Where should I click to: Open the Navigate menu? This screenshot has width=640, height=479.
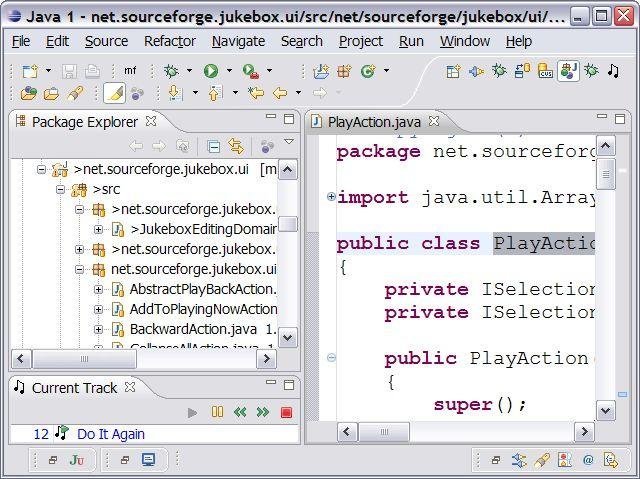click(238, 41)
